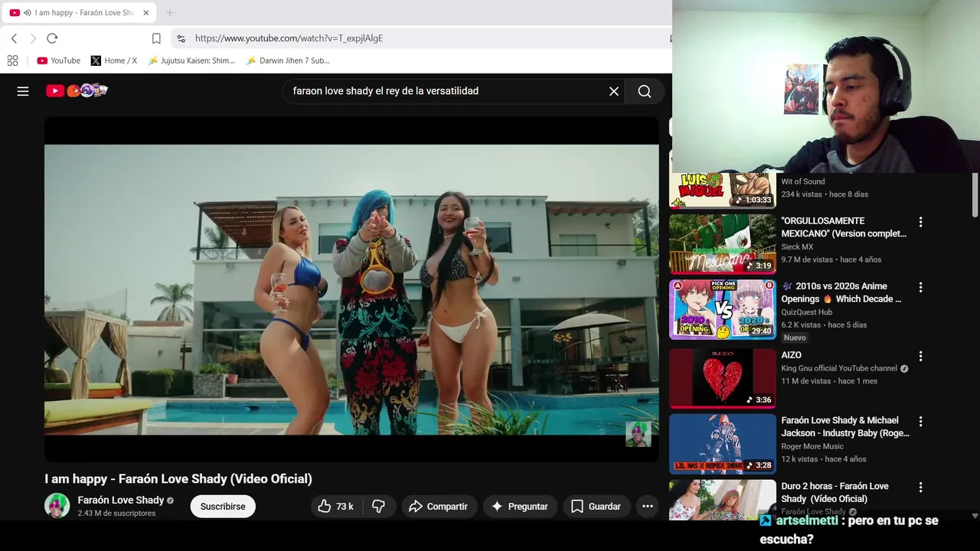
Task: Open Roger More Music channel link
Action: (x=812, y=446)
